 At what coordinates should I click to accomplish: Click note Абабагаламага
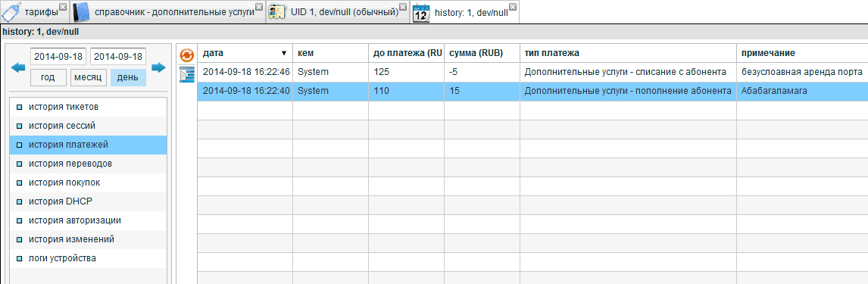[x=802, y=91]
